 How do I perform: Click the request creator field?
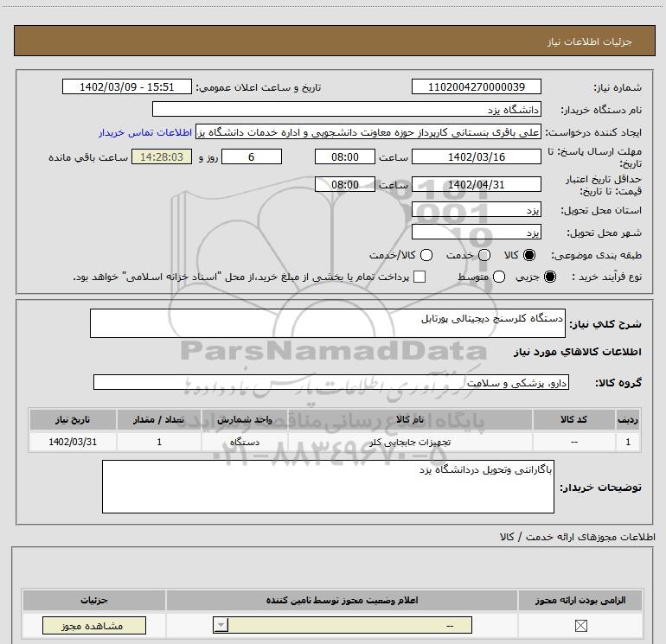[x=368, y=132]
